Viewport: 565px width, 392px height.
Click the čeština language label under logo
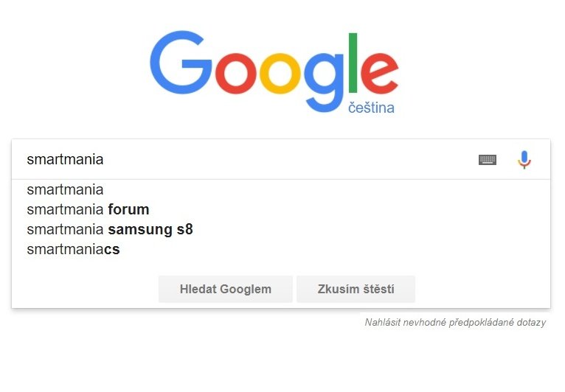tap(371, 108)
